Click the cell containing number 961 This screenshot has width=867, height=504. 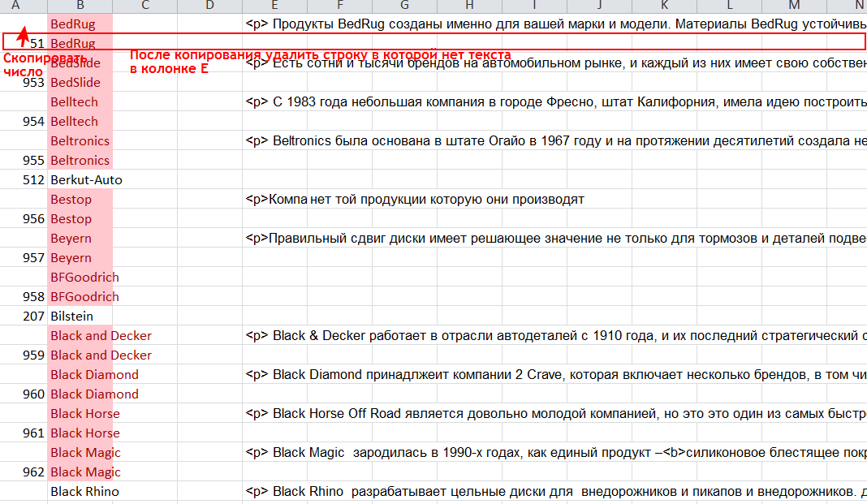24,433
